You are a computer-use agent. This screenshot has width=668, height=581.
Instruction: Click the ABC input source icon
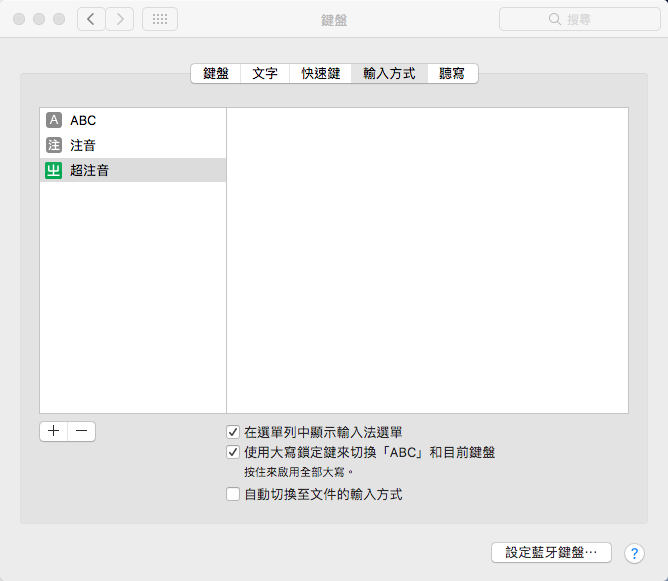point(54,120)
